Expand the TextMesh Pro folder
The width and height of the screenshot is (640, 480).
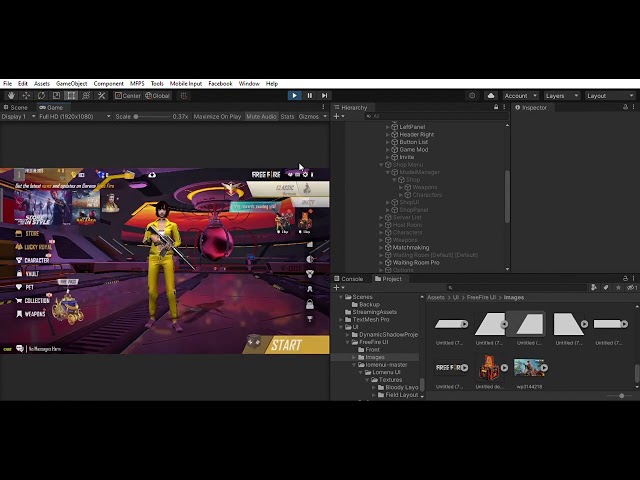pos(341,320)
